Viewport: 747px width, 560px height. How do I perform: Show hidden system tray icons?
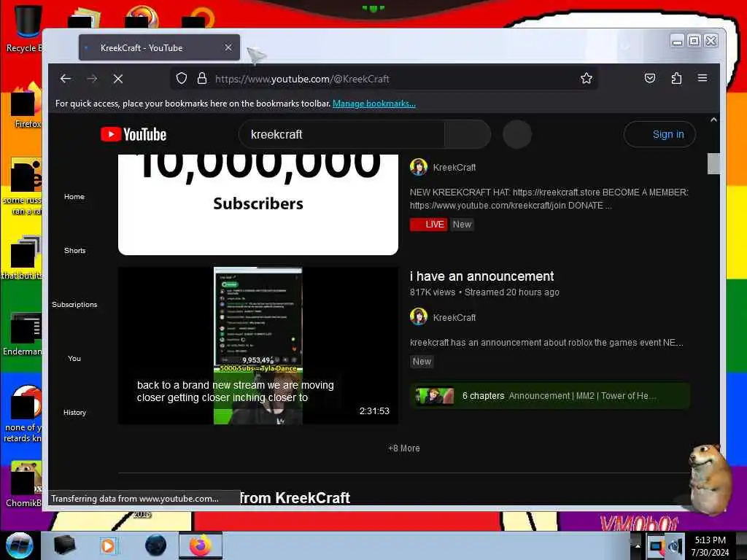pyautogui.click(x=638, y=546)
